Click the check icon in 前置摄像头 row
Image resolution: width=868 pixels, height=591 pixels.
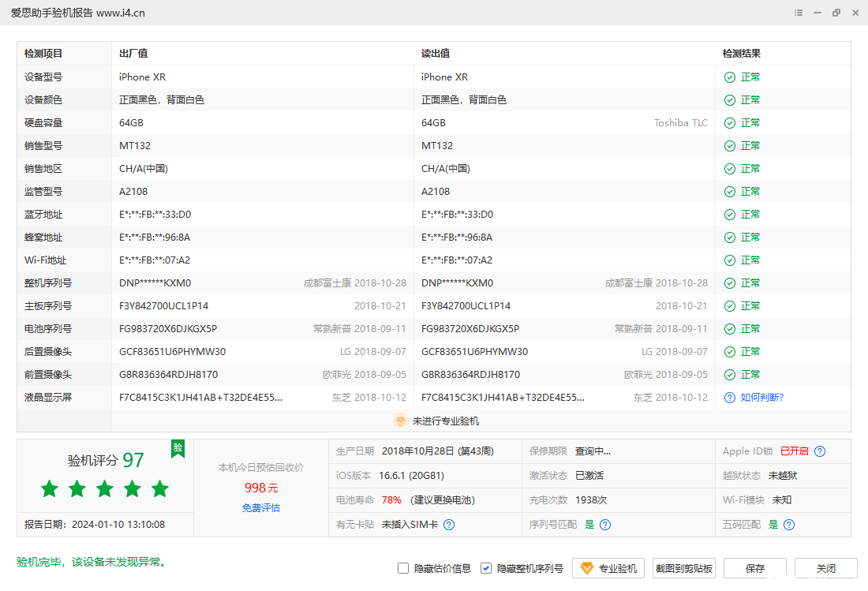point(730,375)
